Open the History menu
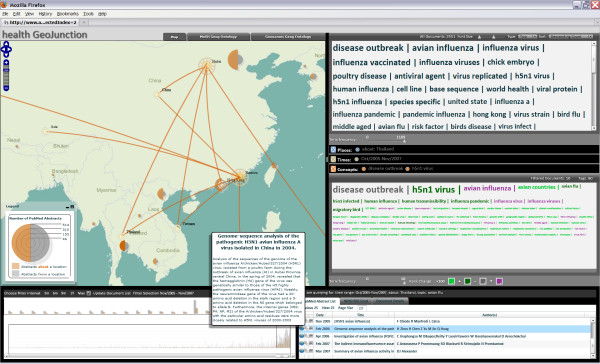The width and height of the screenshot is (600, 364). [45, 14]
